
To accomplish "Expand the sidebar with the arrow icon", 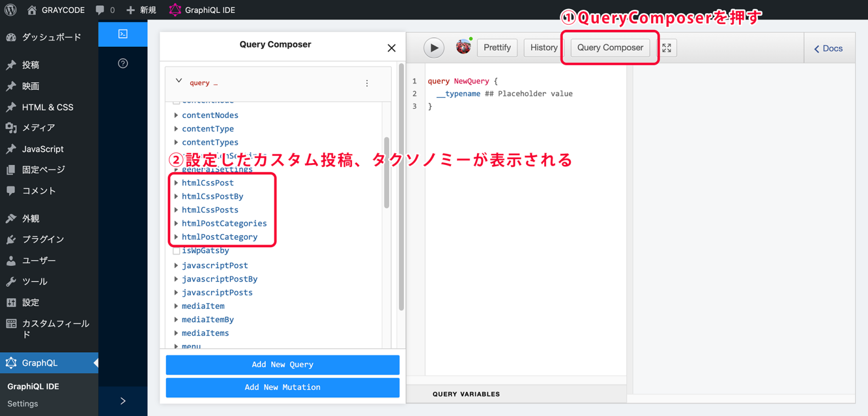I will coord(123,401).
